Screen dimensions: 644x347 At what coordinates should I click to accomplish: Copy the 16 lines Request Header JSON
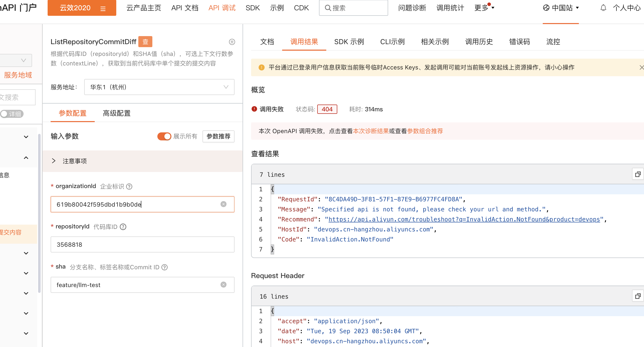pos(638,296)
